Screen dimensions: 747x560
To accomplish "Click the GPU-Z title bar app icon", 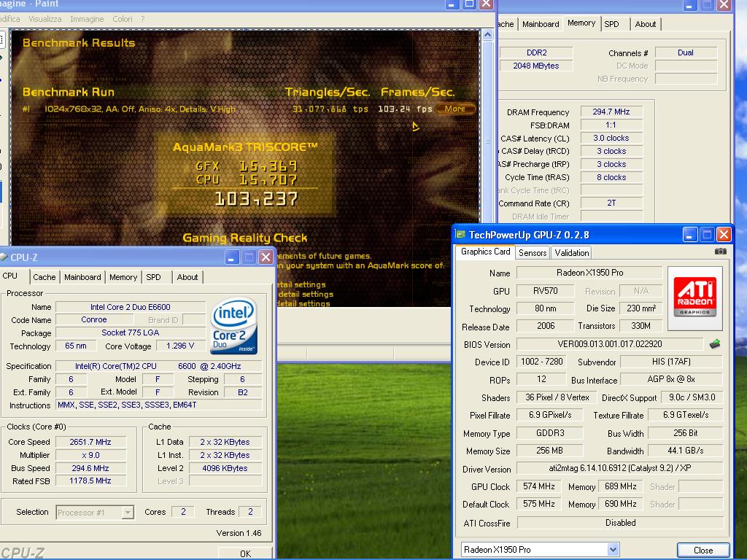I will 460,234.
